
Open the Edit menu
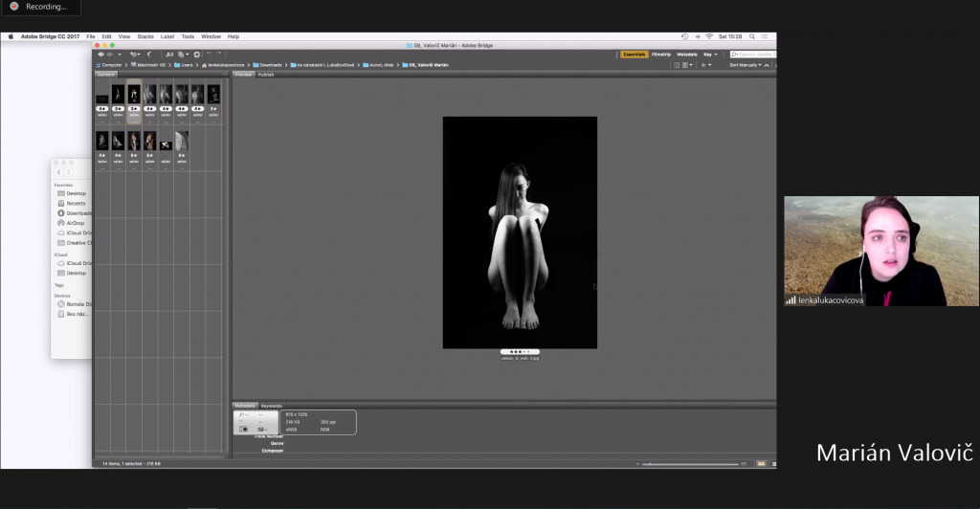107,36
